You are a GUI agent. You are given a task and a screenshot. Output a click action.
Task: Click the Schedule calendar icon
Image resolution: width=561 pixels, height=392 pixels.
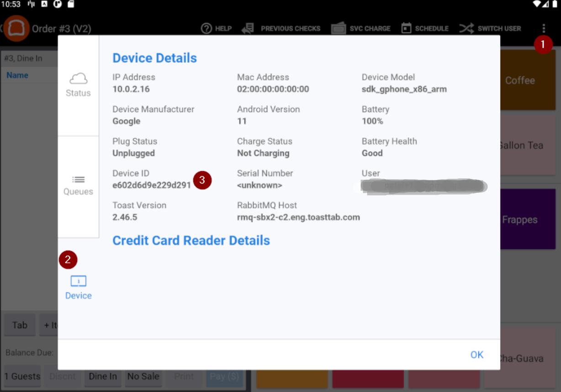406,28
